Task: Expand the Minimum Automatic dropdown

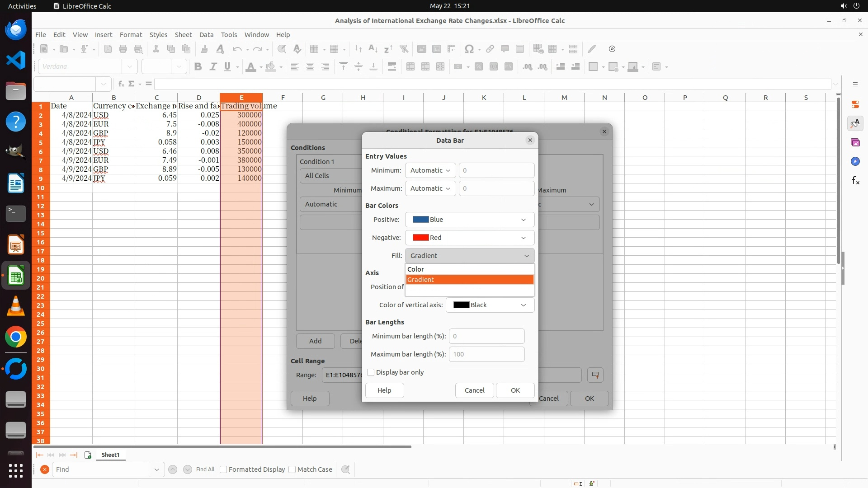Action: (430, 170)
